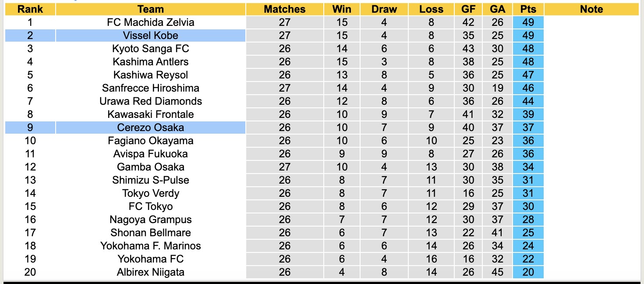Click the Gamba Osaka team name
The width and height of the screenshot is (644, 284).
click(x=150, y=167)
